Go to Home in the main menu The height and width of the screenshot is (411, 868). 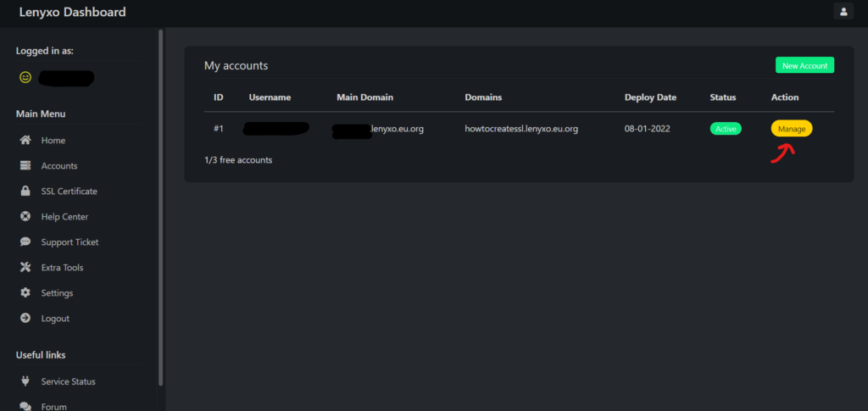(53, 141)
